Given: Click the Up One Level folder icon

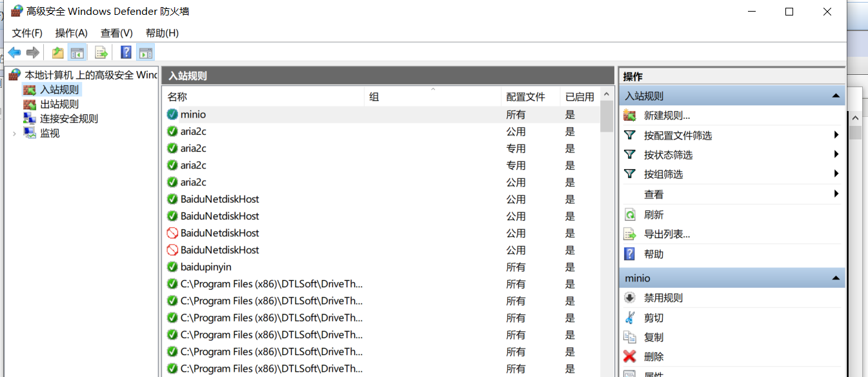Looking at the screenshot, I should (58, 52).
